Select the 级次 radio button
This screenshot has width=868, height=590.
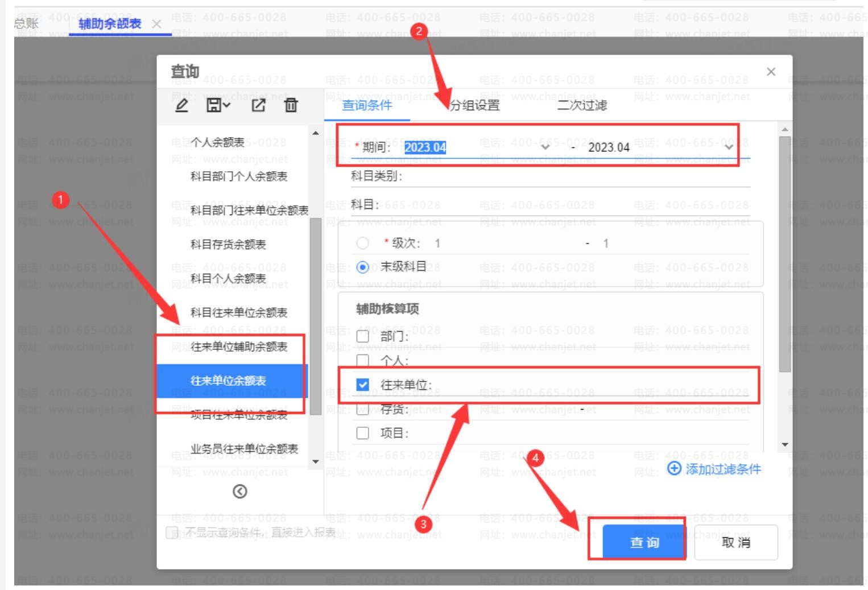[362, 244]
